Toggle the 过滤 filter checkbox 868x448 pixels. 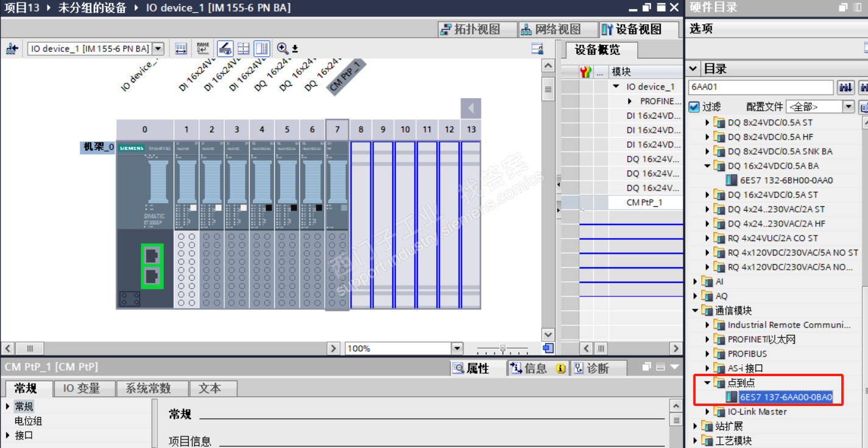[694, 107]
